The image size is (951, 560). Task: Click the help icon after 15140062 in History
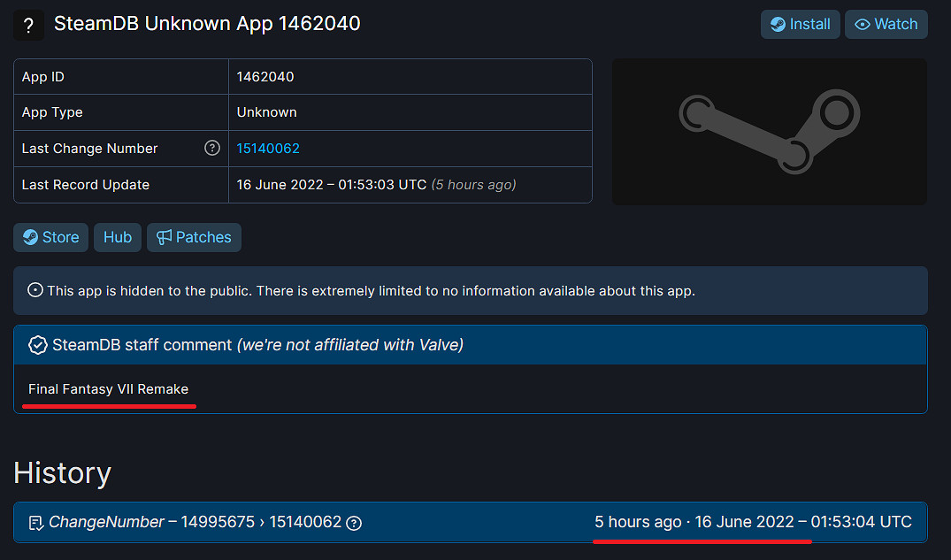[354, 523]
